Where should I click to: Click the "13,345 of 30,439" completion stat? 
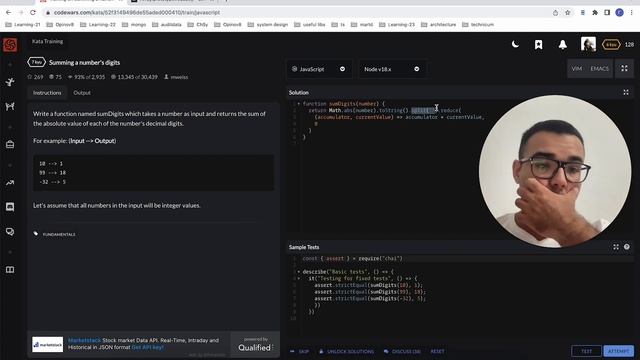pyautogui.click(x=134, y=77)
